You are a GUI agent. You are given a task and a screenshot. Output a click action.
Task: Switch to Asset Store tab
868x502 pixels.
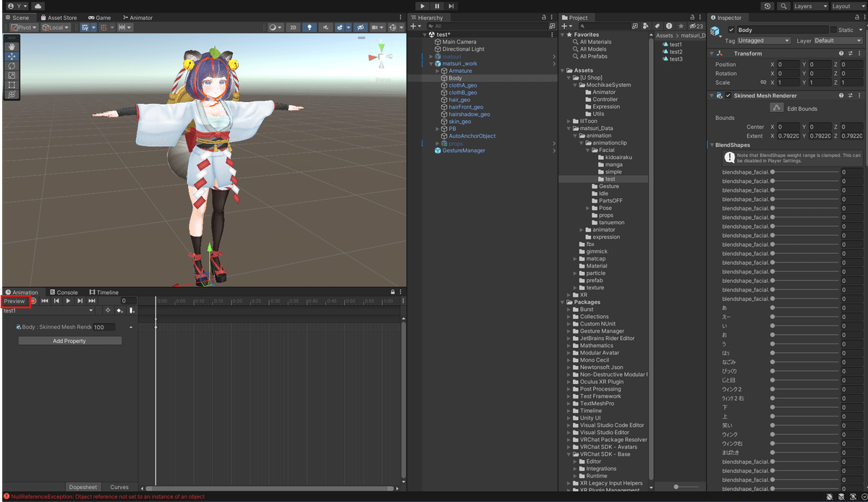click(59, 17)
